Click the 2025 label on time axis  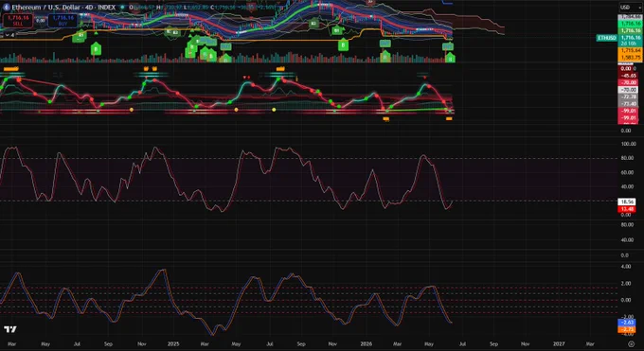coord(173,343)
